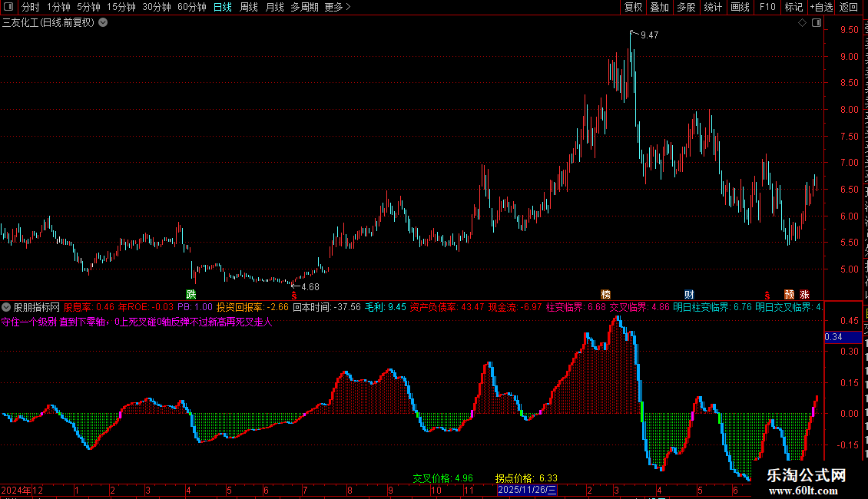Click the red 涨 marker icon

coord(805,294)
